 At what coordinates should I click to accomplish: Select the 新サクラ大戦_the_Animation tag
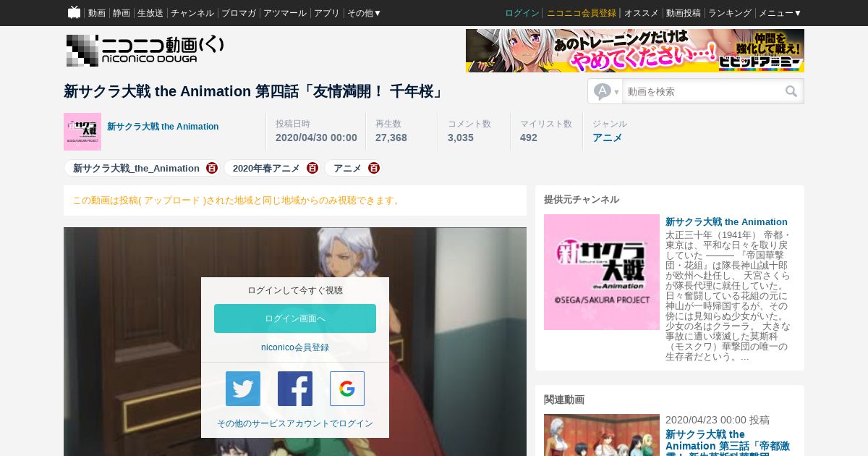coord(136,168)
